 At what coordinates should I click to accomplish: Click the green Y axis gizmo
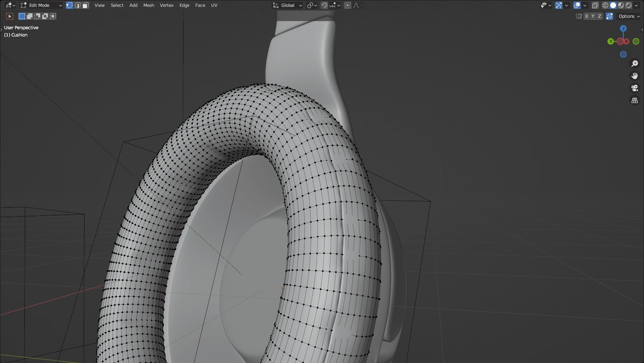pyautogui.click(x=611, y=41)
